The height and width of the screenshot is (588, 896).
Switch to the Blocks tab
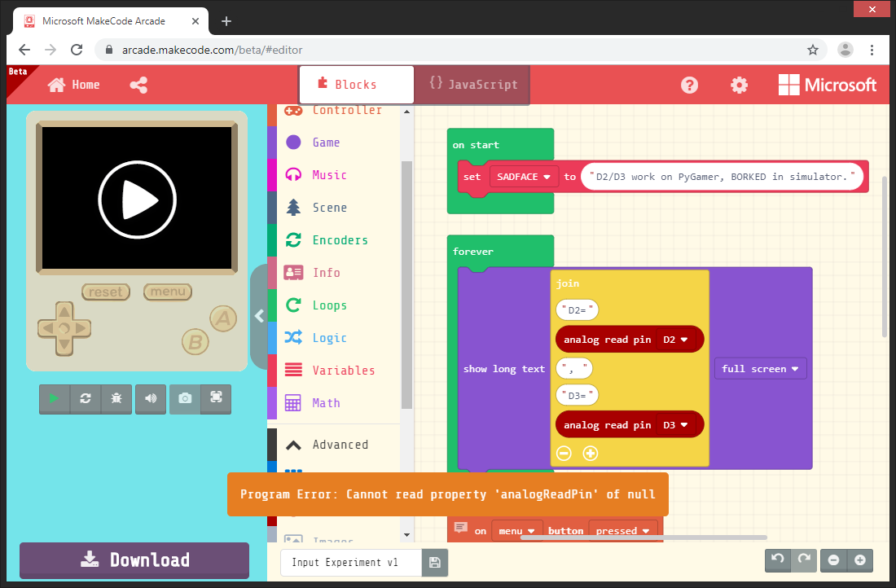point(356,85)
